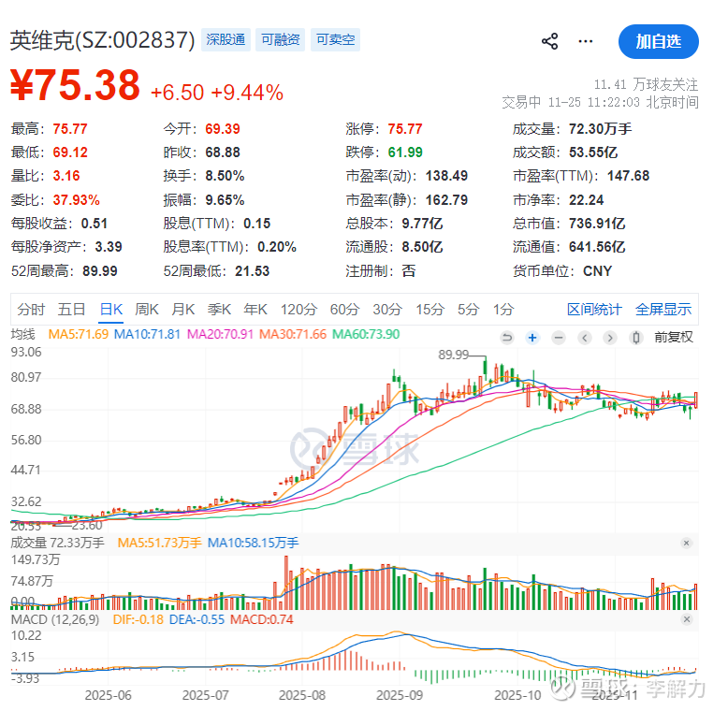Viewport: 728px width, 711px height.
Task: Click the 可融资 tag
Action: 281,40
